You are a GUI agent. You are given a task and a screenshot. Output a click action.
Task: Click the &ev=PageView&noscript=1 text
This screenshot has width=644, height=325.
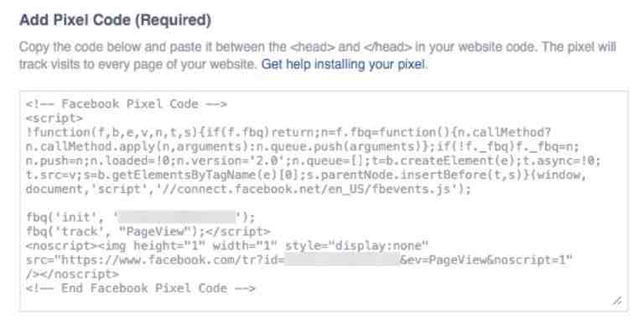486,260
